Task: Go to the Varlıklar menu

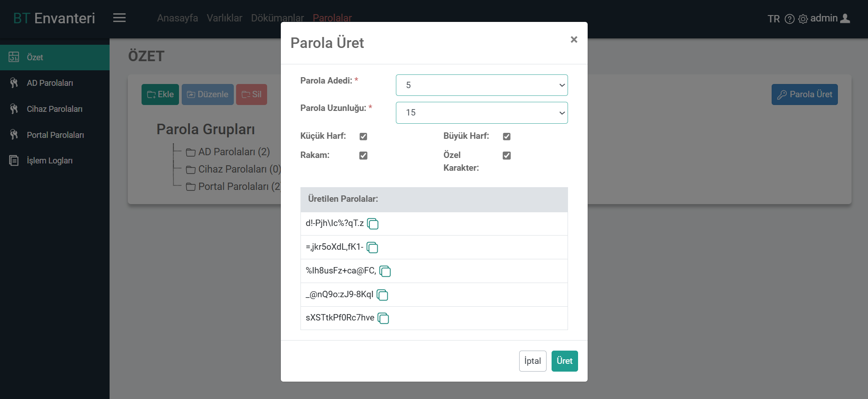Action: pyautogui.click(x=224, y=18)
